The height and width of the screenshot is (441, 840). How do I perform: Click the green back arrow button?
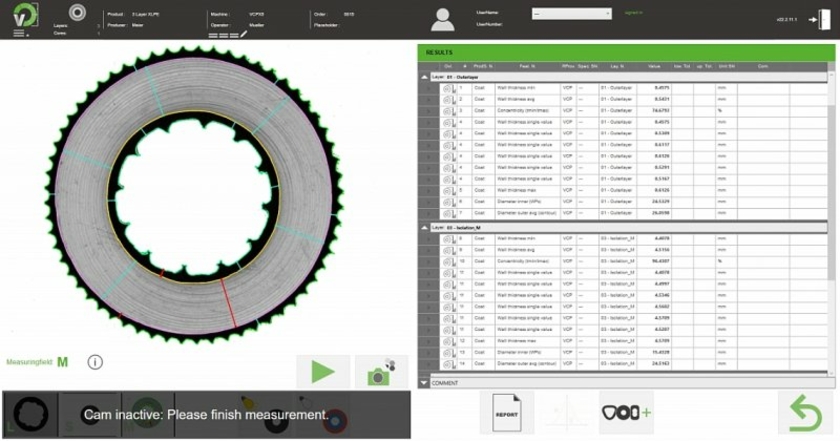click(x=805, y=413)
